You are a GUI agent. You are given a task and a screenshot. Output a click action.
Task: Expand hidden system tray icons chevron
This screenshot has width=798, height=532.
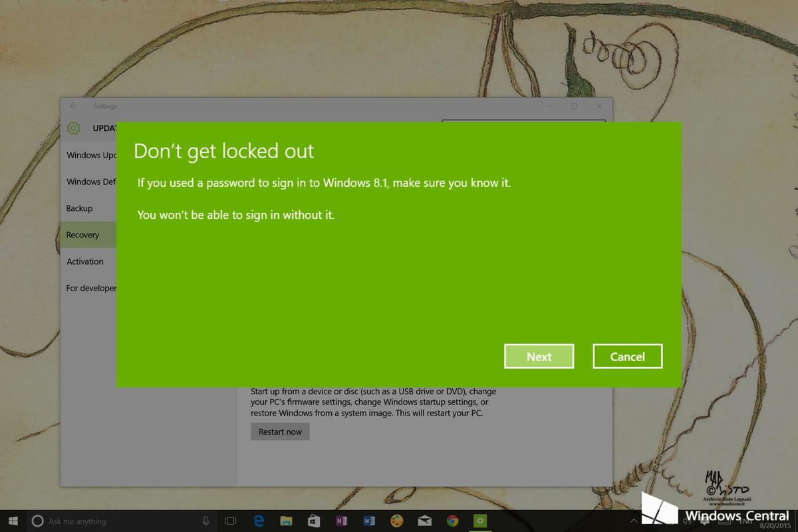(634, 521)
